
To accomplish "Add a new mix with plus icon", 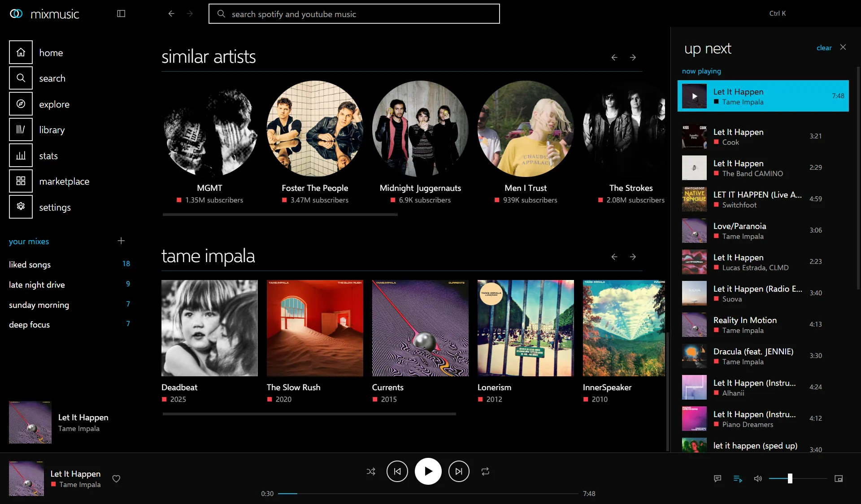I will point(121,241).
